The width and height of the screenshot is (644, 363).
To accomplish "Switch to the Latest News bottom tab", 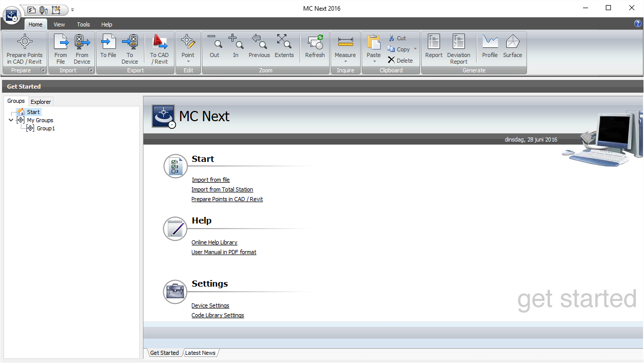I will tap(200, 353).
